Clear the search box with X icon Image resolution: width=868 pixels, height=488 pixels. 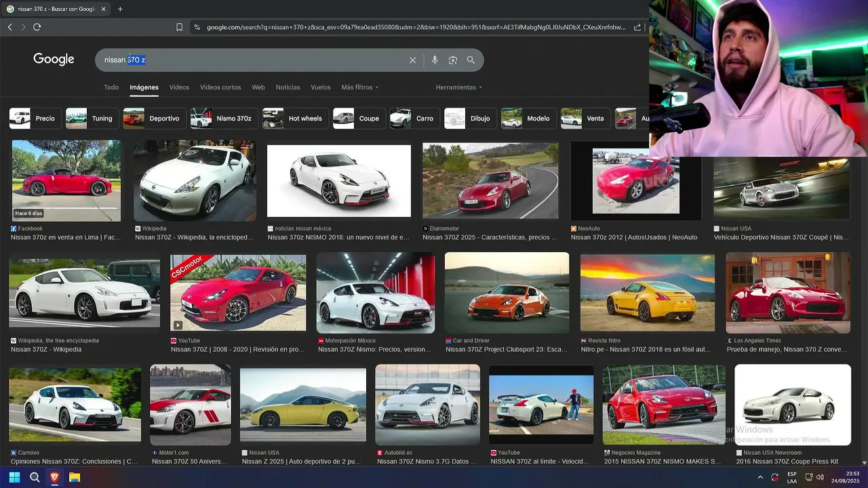(x=412, y=60)
